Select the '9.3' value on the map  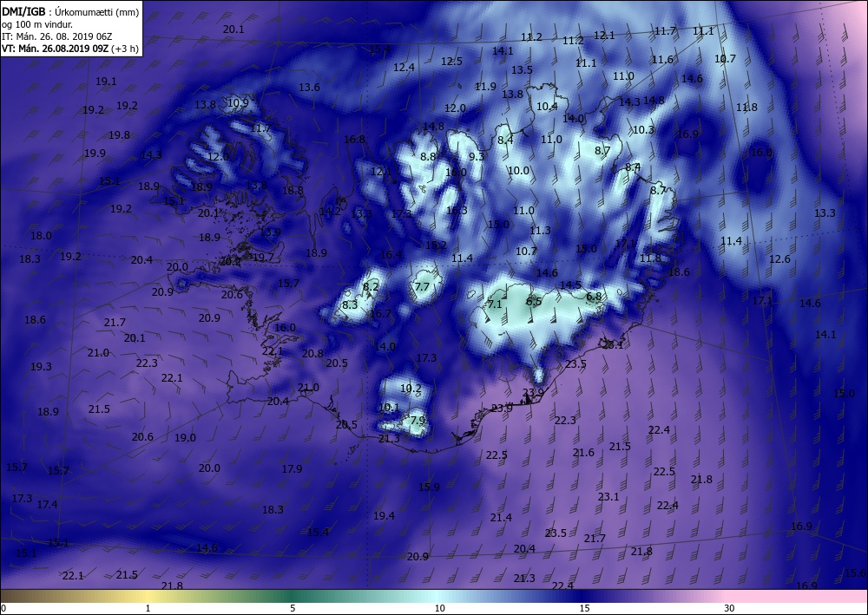[477, 156]
